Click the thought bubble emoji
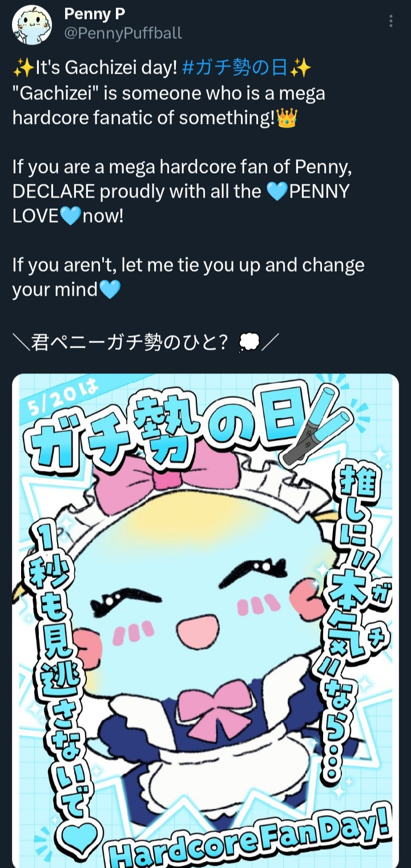This screenshot has width=411, height=868. [249, 342]
